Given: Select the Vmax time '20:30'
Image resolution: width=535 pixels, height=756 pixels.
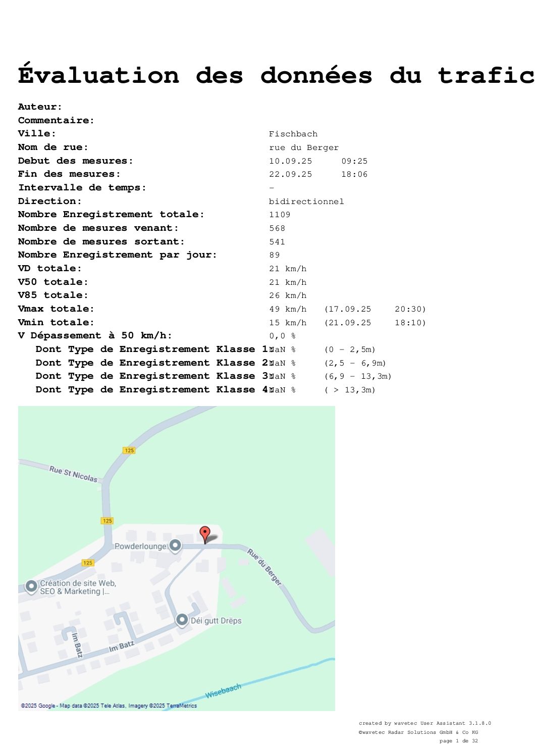Looking at the screenshot, I should [408, 309].
